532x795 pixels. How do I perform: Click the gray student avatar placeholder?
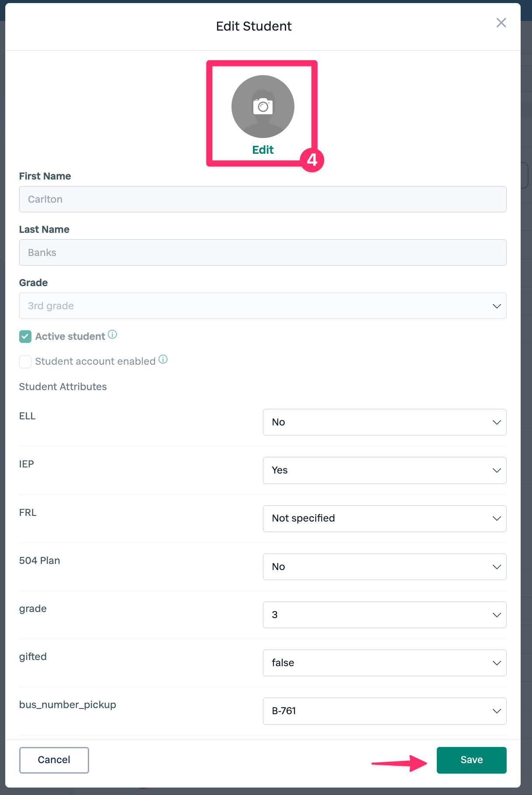coord(245,122)
